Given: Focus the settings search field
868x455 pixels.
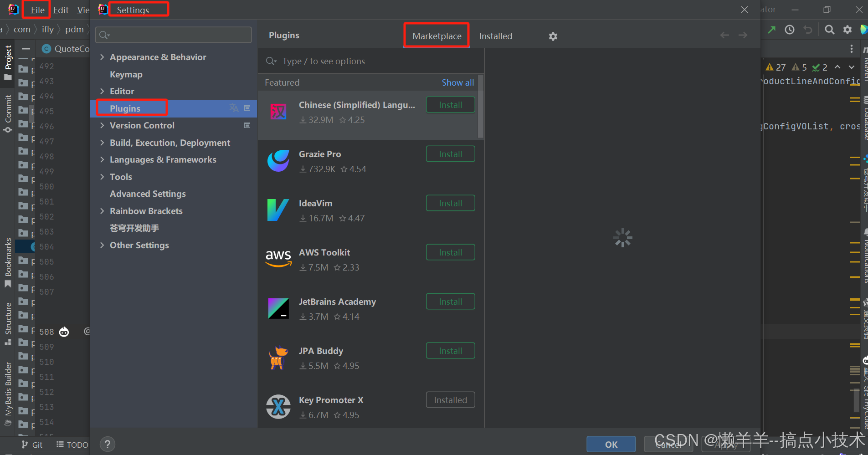Looking at the screenshot, I should point(173,35).
